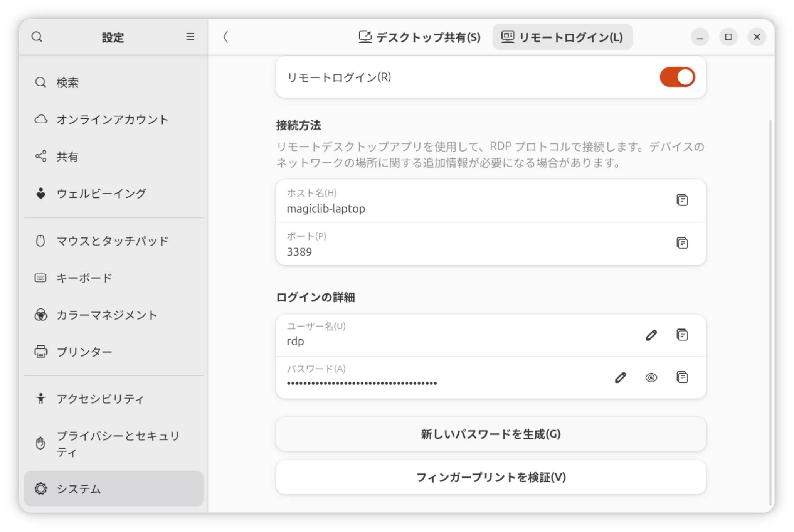Click the hostname text magiclib-laptop

point(326,209)
